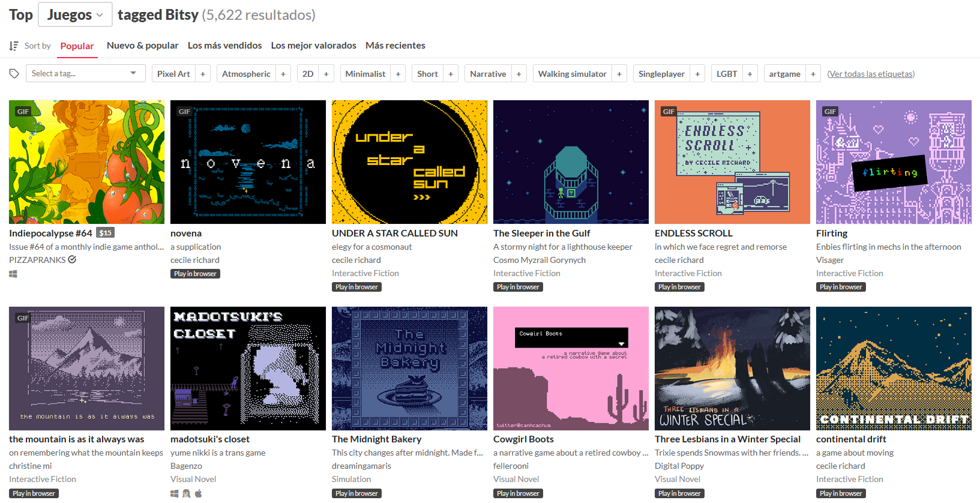
Task: Filter by the Singleplayer tag
Action: pyautogui.click(x=662, y=74)
